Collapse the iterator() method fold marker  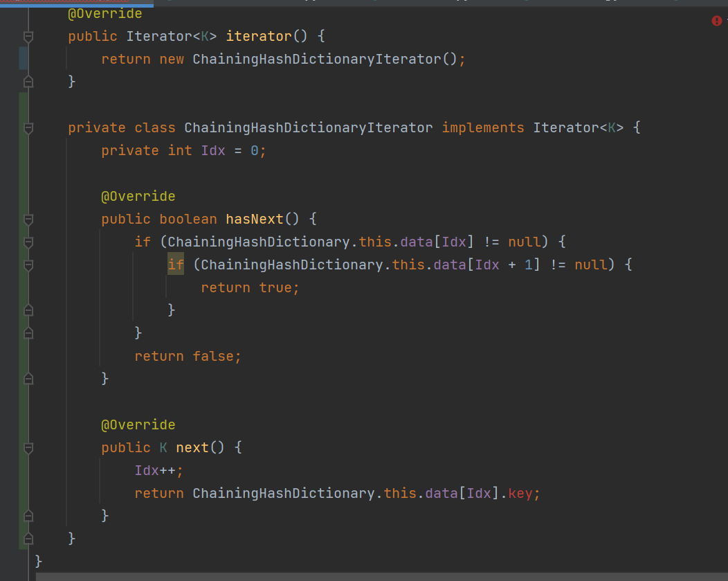click(28, 36)
